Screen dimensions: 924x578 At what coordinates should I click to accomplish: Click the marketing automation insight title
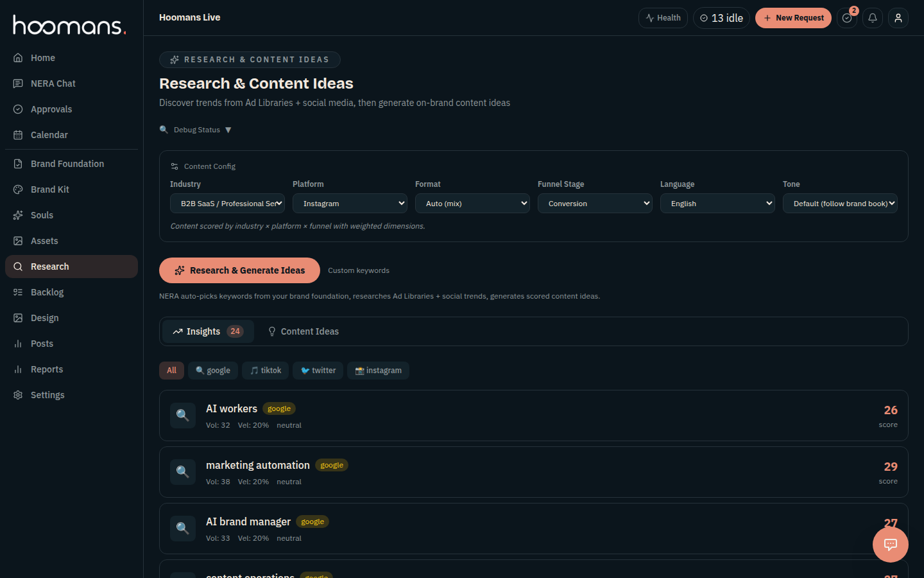click(258, 465)
